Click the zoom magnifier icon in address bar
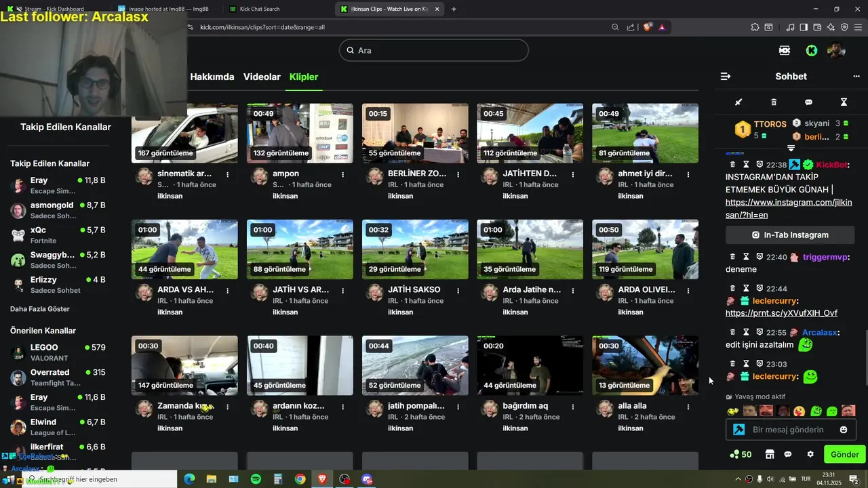The width and height of the screenshot is (868, 488). 615,27
